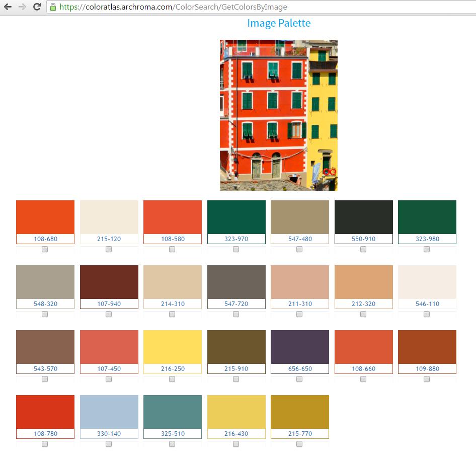Reload the page with refresh icon

point(37,7)
